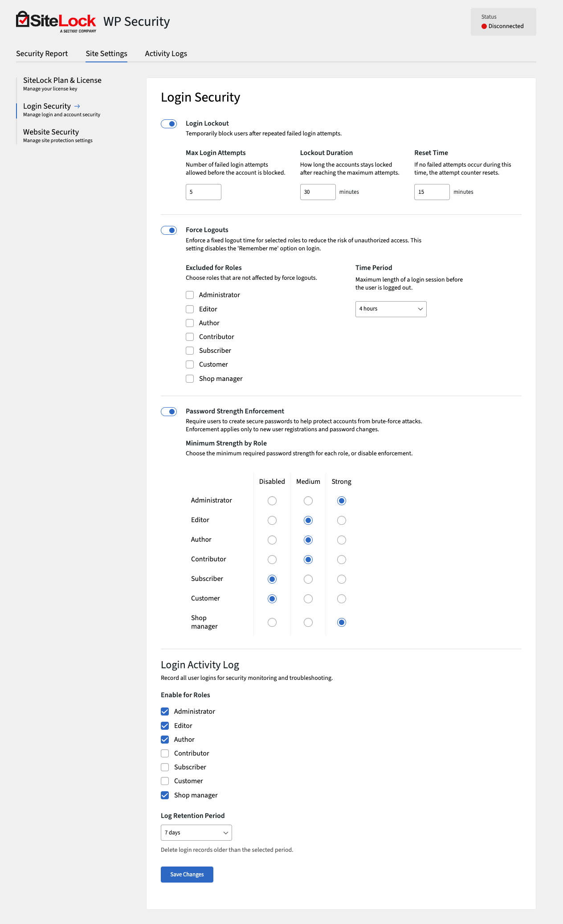
Task: Turn off Password Strength Enforcement switch
Action: (x=169, y=412)
